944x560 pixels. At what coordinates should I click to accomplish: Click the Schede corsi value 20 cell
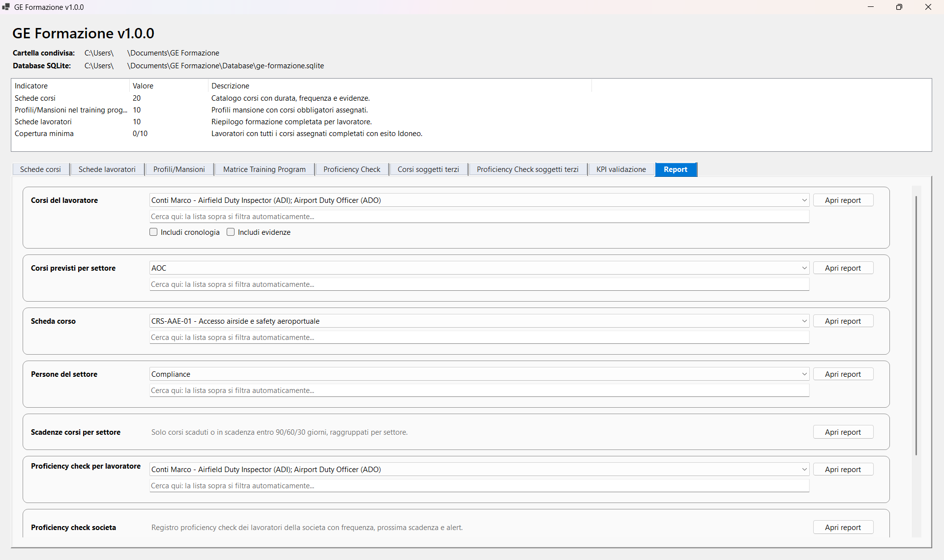pyautogui.click(x=137, y=98)
